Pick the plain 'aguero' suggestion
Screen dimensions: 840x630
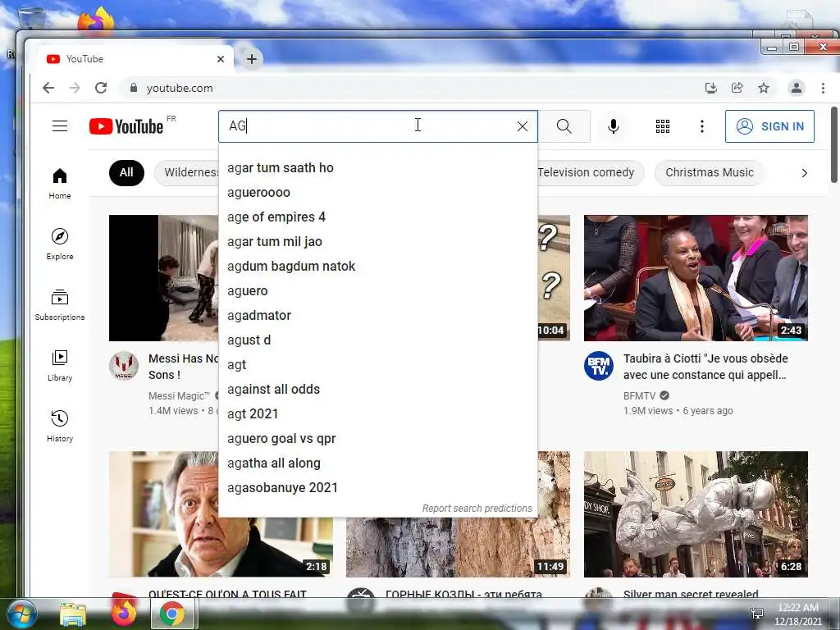click(377, 291)
